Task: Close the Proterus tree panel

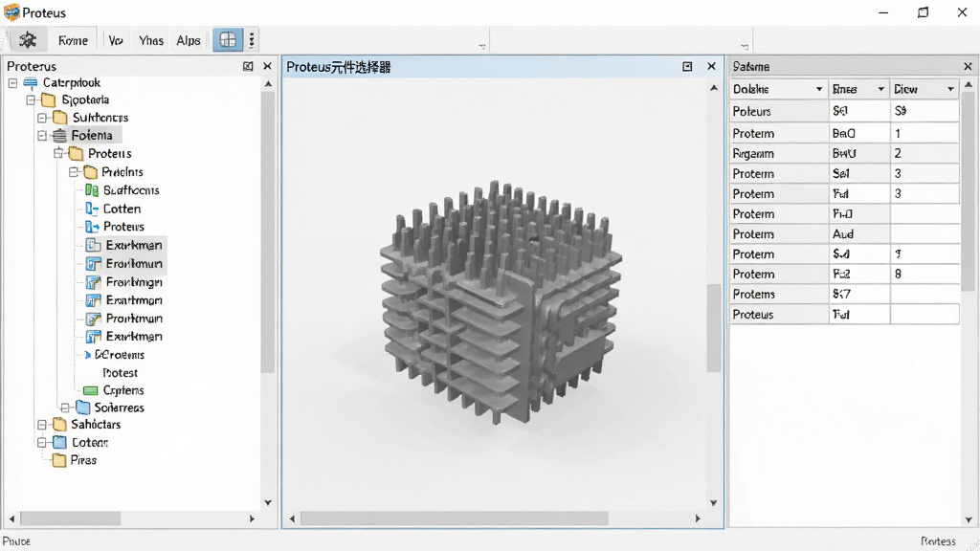Action: [x=268, y=66]
